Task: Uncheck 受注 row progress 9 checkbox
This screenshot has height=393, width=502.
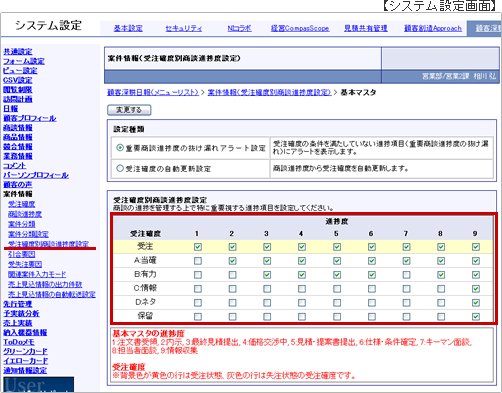Action: (476, 247)
